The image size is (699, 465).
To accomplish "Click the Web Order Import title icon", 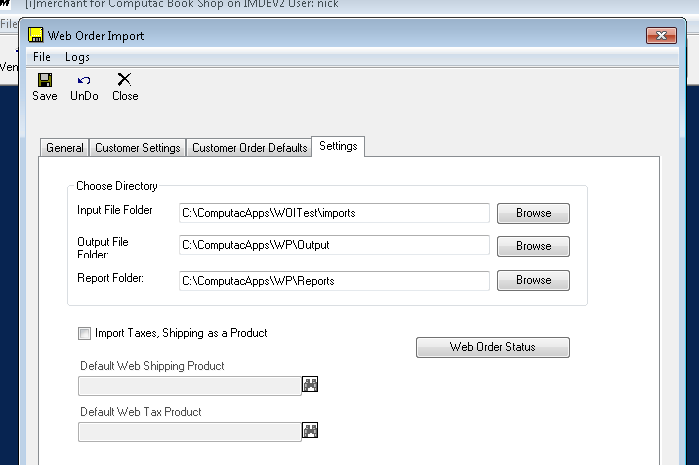I will coord(36,35).
